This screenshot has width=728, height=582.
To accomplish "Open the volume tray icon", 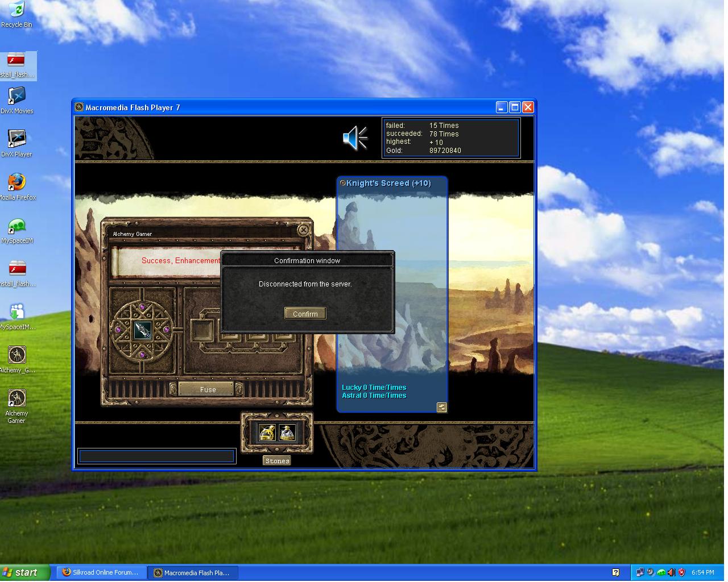I will pyautogui.click(x=671, y=572).
